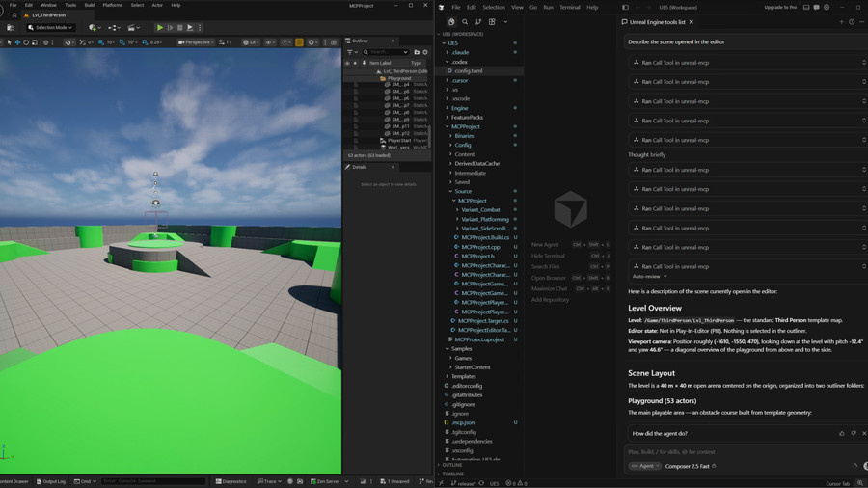This screenshot has width=868, height=488.
Task: Click the chat history clock icon
Action: coord(852,22)
